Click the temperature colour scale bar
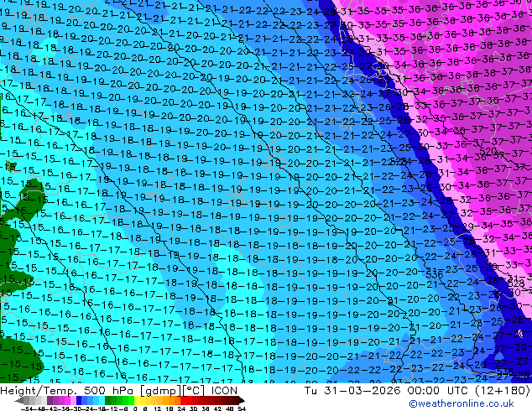 coord(130,401)
